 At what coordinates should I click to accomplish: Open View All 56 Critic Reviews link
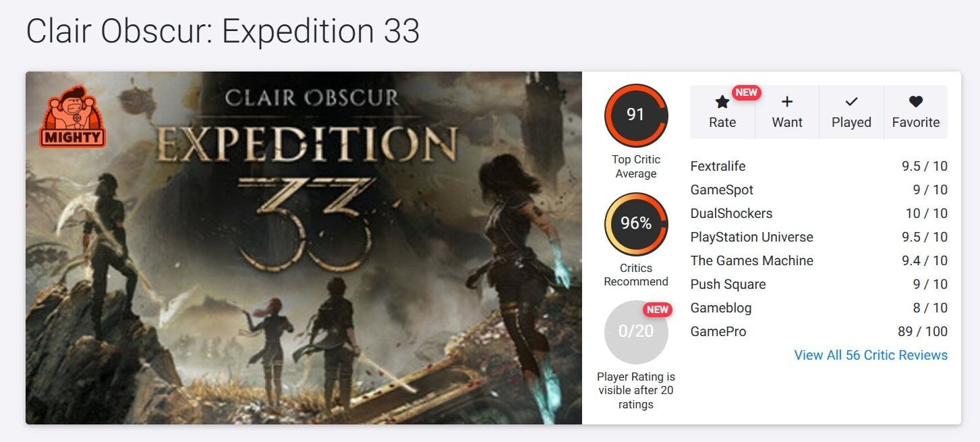(871, 355)
